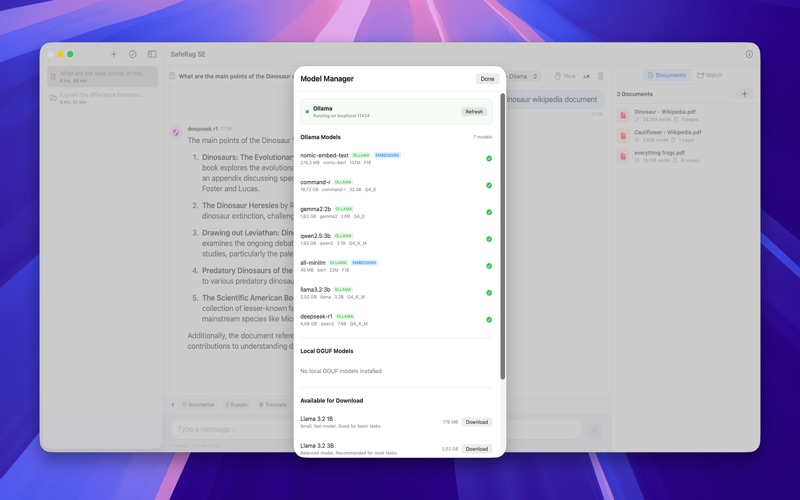Screen dimensions: 800x500
Task: Click green checkmark for nomic-embed-text
Action: click(x=489, y=159)
